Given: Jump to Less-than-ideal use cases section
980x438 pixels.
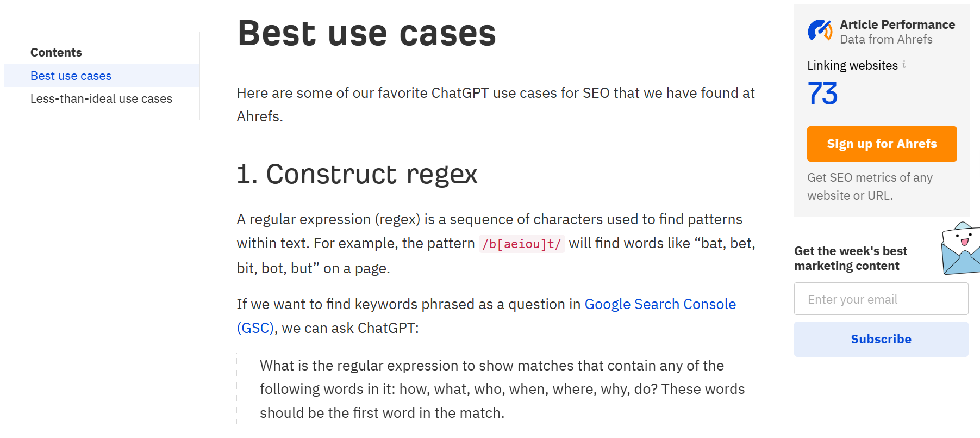Looking at the screenshot, I should tap(102, 98).
